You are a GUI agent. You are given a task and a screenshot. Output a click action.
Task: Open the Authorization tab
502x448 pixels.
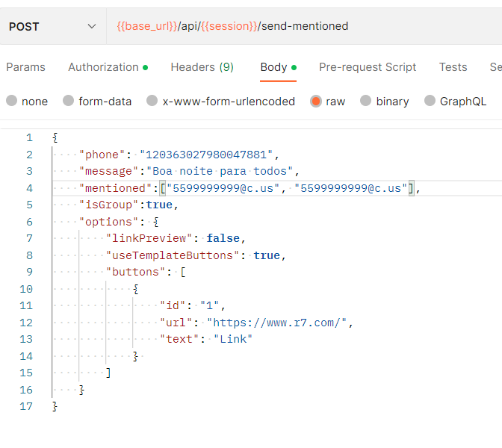(104, 67)
